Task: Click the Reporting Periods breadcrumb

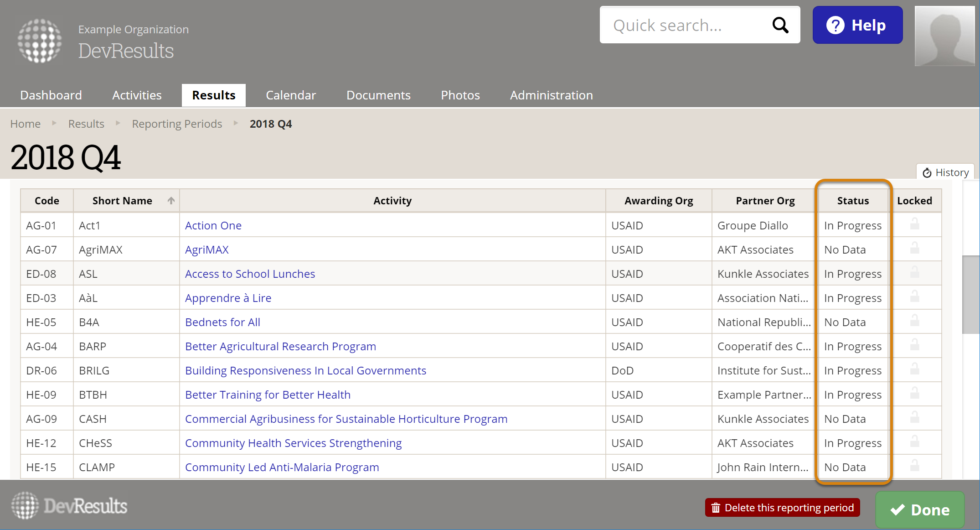Action: (x=177, y=124)
